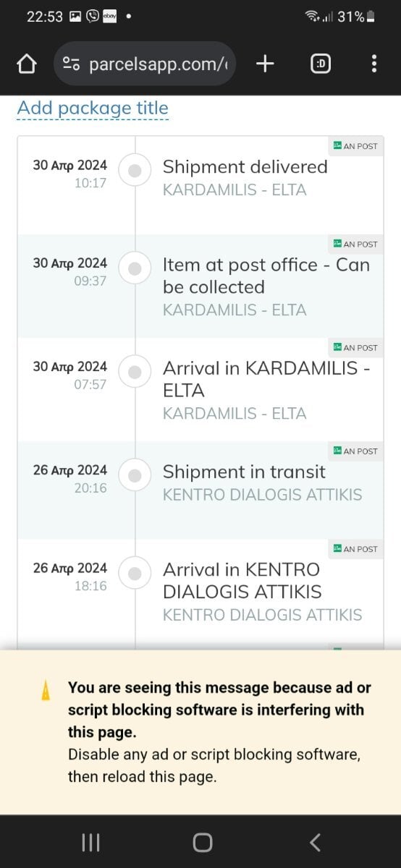Screen dimensions: 401x868
Task: Tap the Android back navigation button
Action: click(x=314, y=842)
